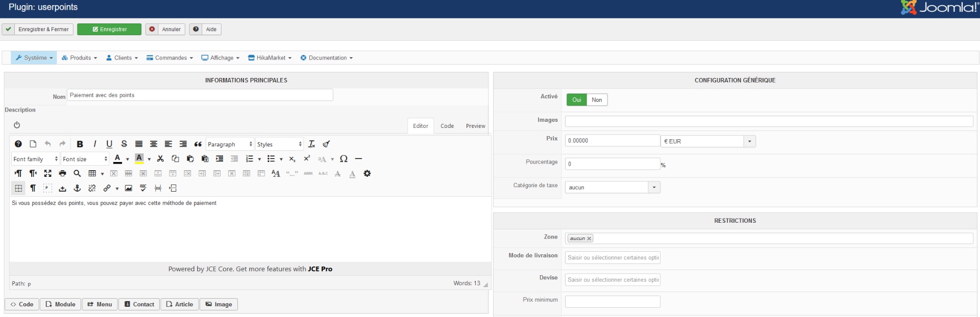980x317 pixels.
Task: Click the new document icon
Action: 33,144
